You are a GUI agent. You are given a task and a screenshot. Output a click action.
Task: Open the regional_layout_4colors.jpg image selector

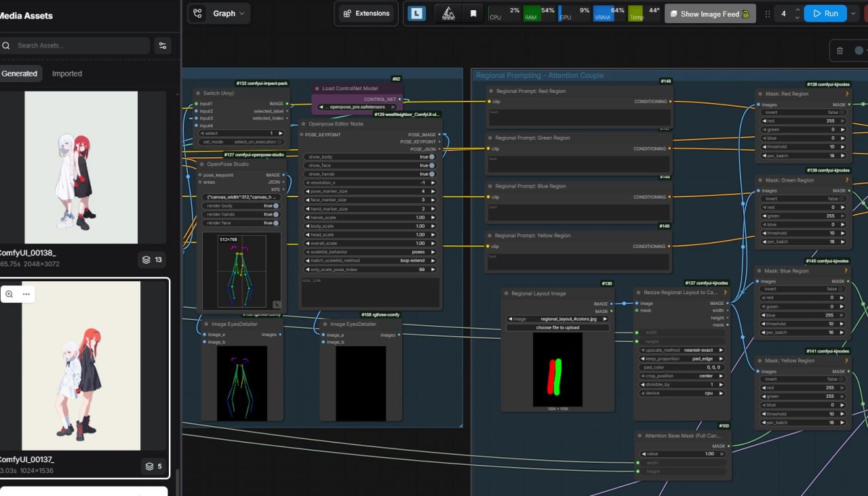[x=557, y=318]
